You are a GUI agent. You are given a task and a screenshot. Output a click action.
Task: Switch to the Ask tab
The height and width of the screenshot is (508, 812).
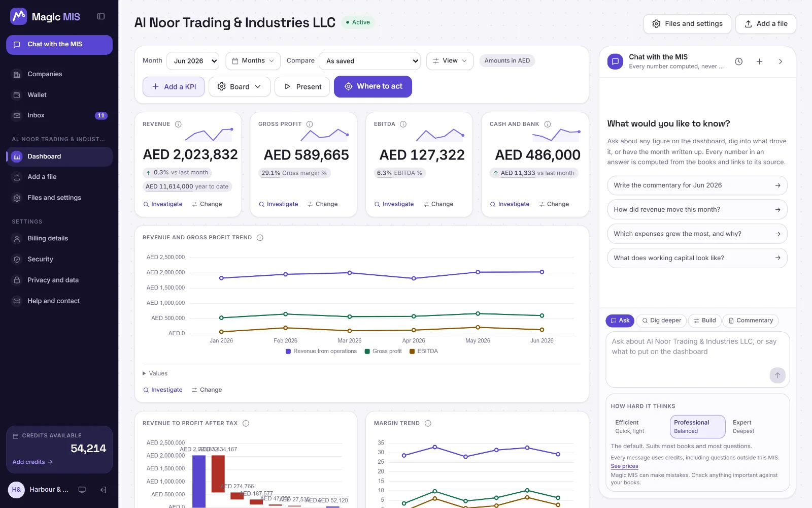[620, 321]
